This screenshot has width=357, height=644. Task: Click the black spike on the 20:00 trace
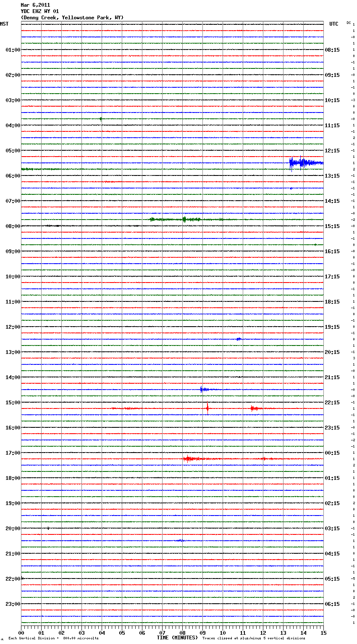tap(48, 528)
